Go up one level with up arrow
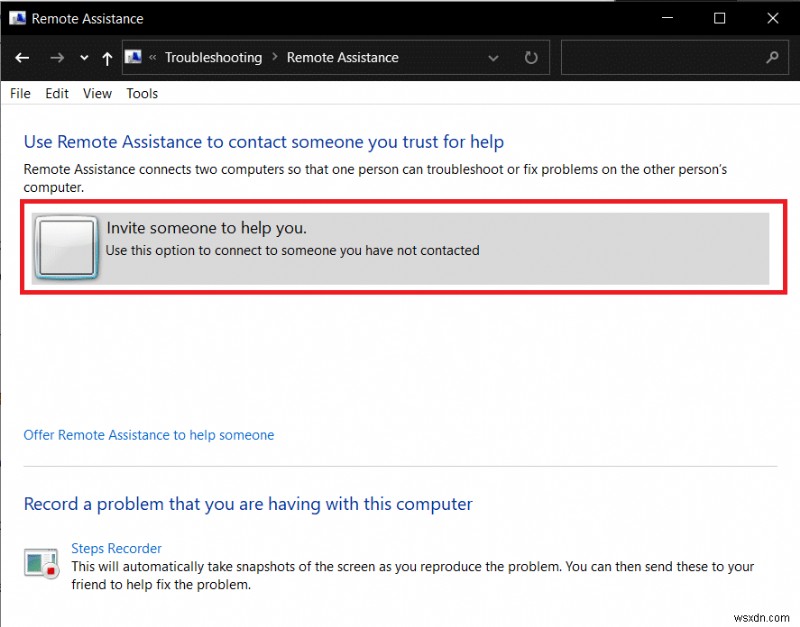800x627 pixels. point(107,58)
